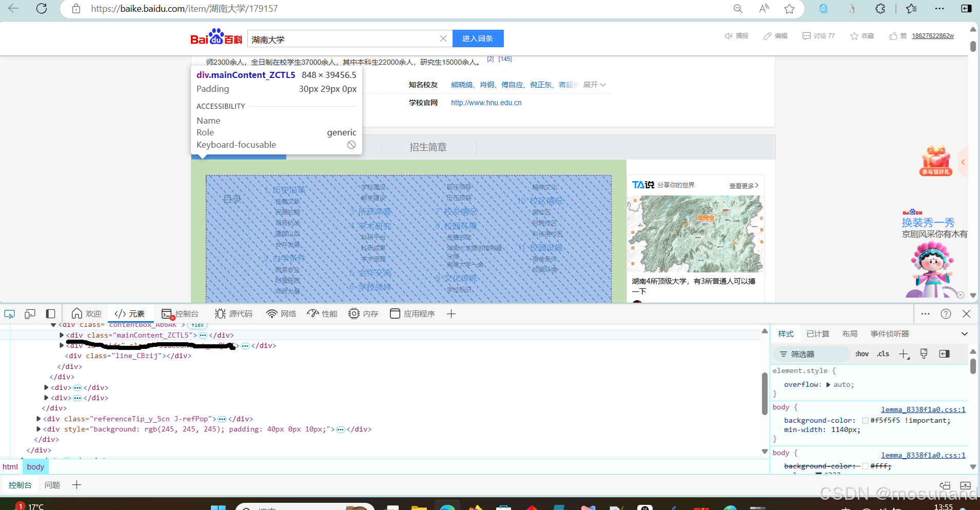Image resolution: width=980 pixels, height=510 pixels.
Task: Expand more styles pane tabs chevron
Action: coord(965,334)
